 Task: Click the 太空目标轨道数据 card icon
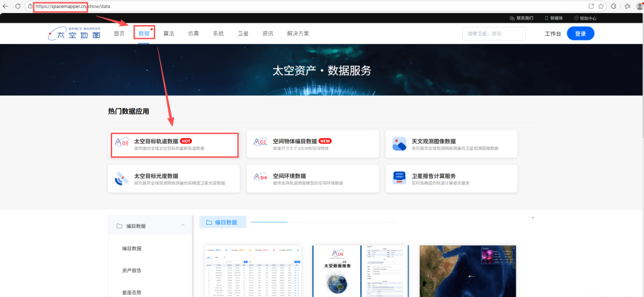(x=122, y=144)
